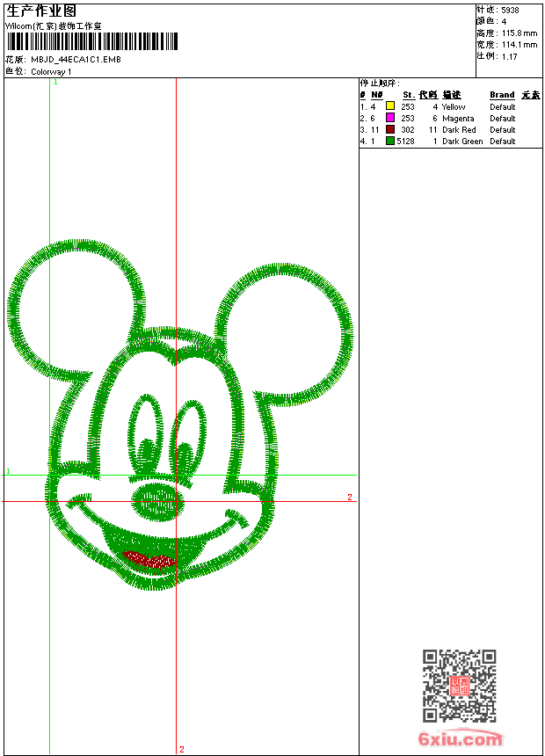This screenshot has height=756, width=545.
Task: Click the 'Yellow' description text
Action: [x=454, y=107]
